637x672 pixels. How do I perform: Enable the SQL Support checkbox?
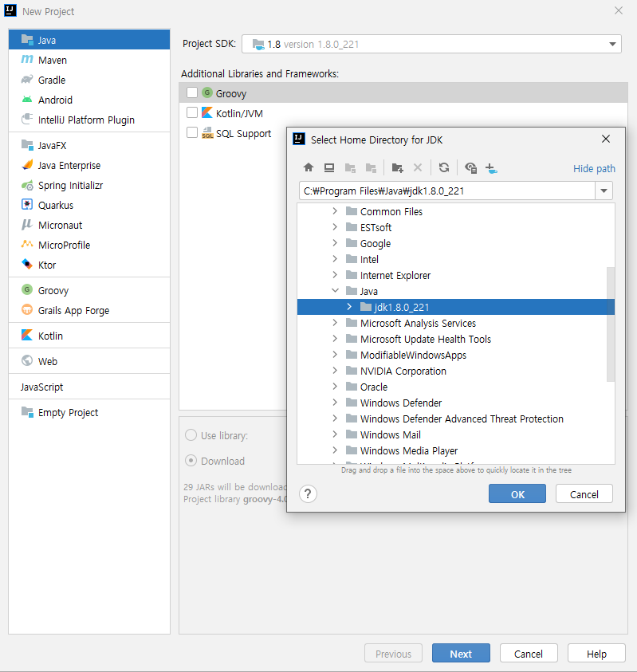(192, 132)
